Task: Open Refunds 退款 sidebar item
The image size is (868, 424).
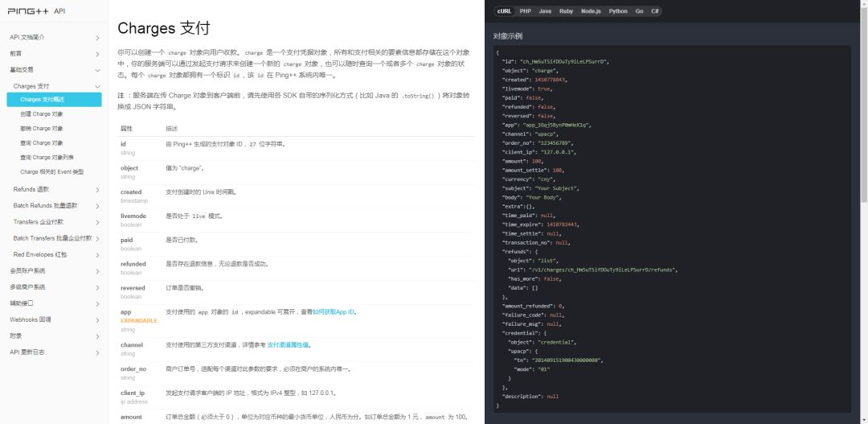Action: 31,190
